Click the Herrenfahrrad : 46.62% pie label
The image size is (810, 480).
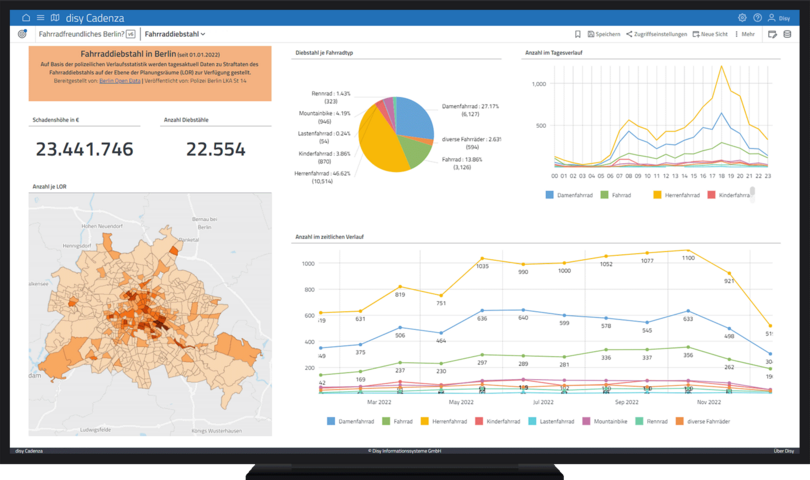coord(322,177)
